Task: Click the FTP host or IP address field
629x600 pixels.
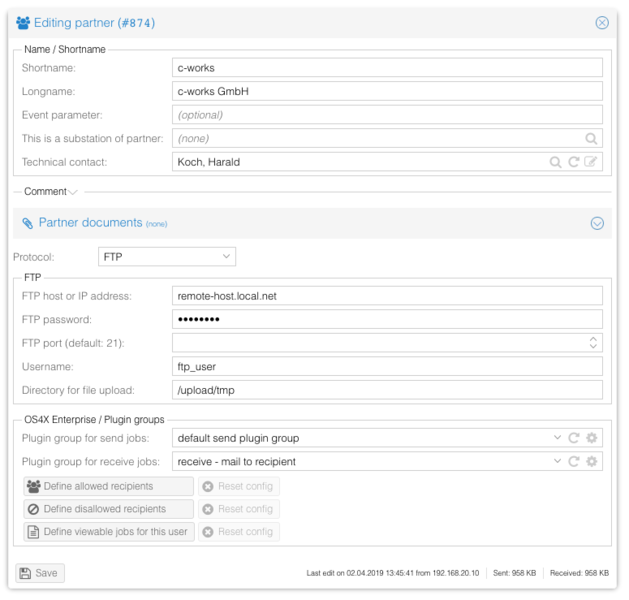Action: [x=387, y=296]
